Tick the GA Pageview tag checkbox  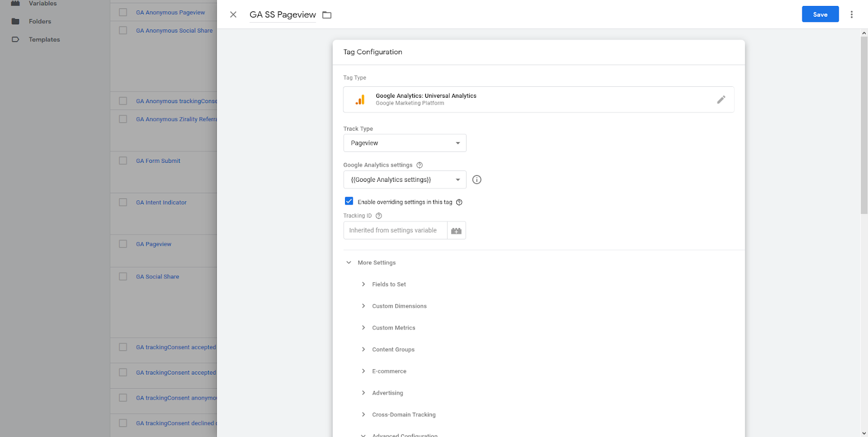[x=123, y=244]
